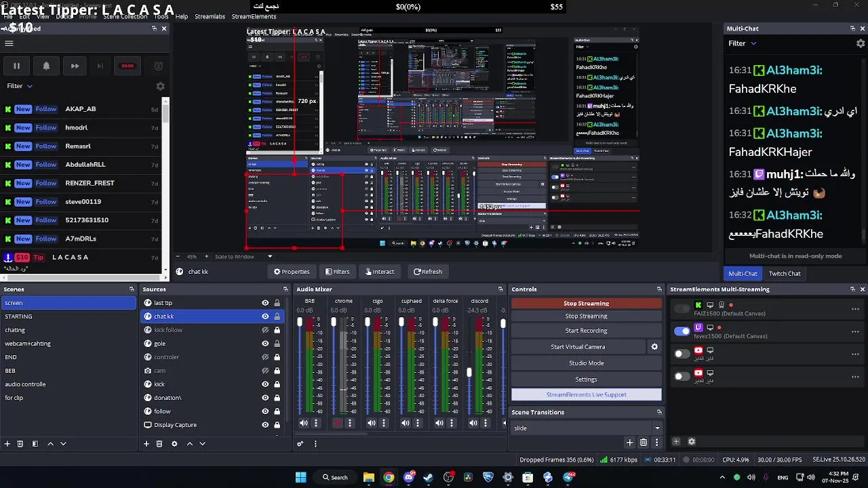868x488 pixels.
Task: Mute the BRB audio channel
Action: 303,423
